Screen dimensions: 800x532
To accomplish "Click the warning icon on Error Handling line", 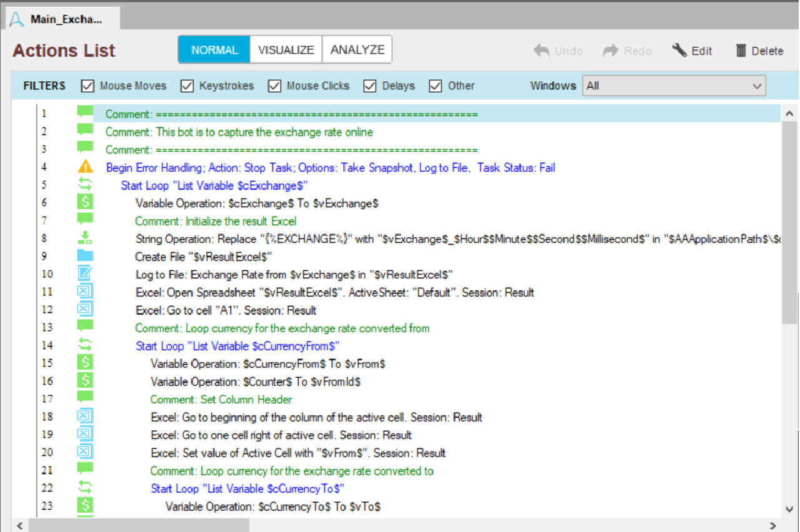I will (85, 167).
